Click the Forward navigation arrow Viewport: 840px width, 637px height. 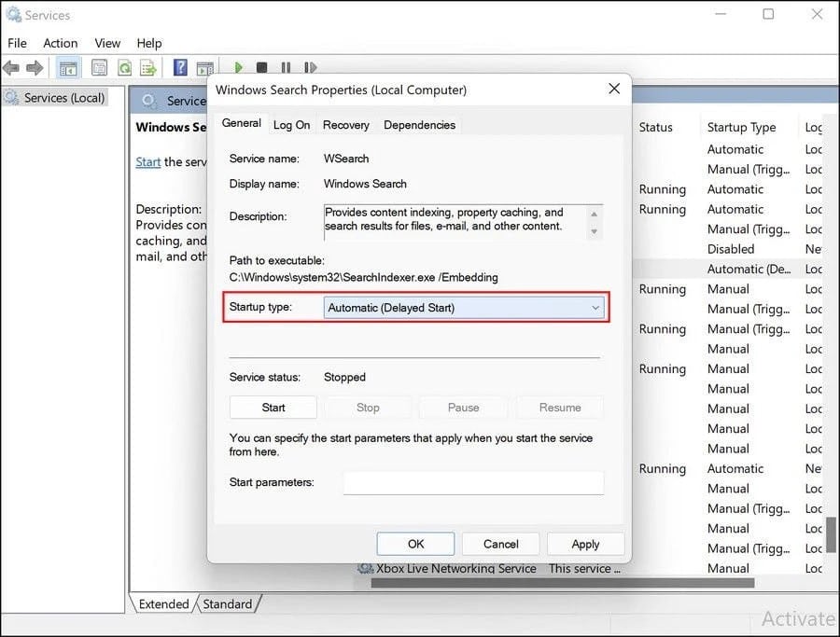(x=34, y=67)
